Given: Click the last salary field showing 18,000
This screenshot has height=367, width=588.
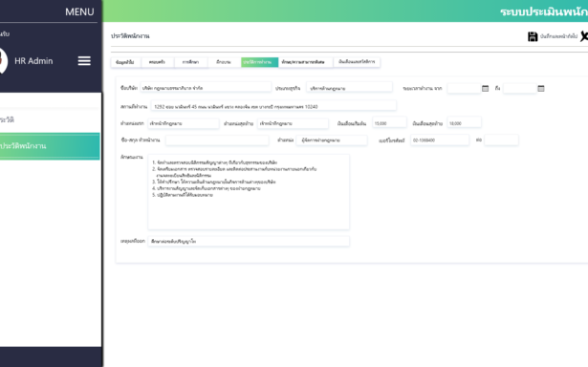Looking at the screenshot, I should tap(465, 123).
